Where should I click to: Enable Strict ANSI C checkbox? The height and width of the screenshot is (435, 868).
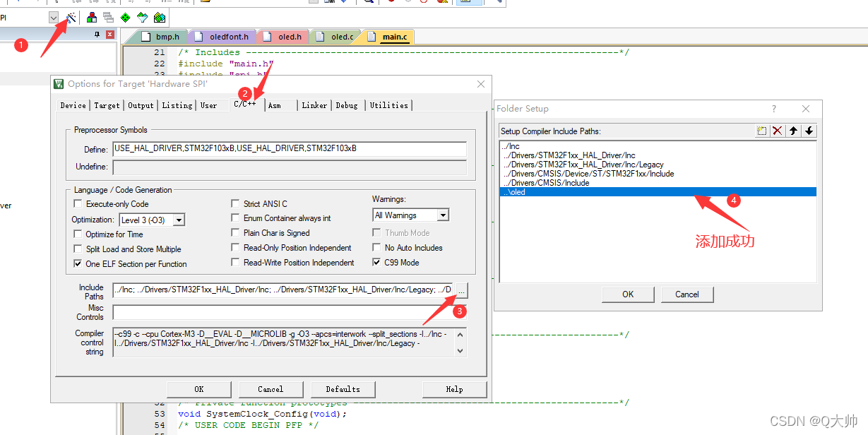(x=235, y=203)
